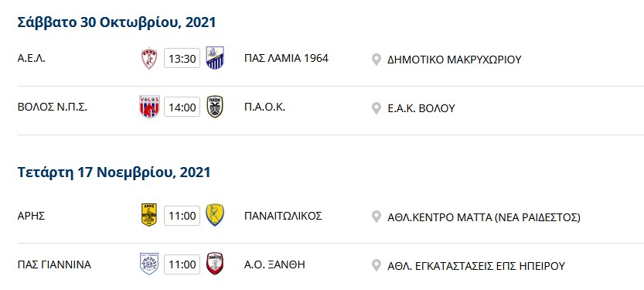The height and width of the screenshot is (290, 644).
Task: Open the 13:30 match time box
Action: point(182,58)
